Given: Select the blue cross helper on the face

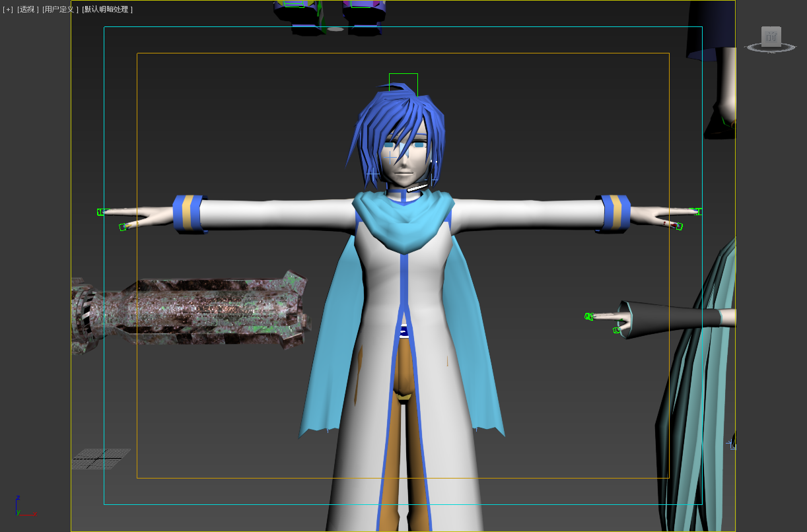Looking at the screenshot, I should 393,157.
